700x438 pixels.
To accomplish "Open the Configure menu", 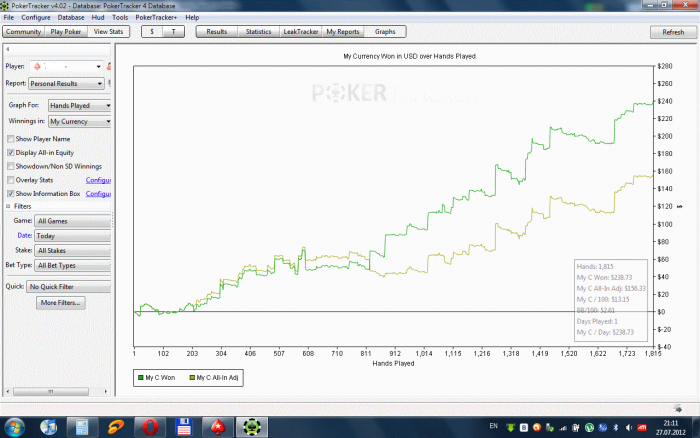I will 36,17.
